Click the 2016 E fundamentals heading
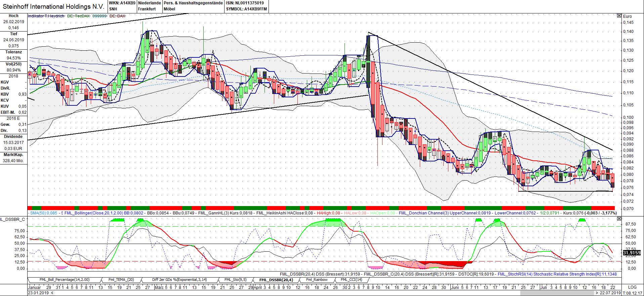644x296 pixels. click(13, 118)
